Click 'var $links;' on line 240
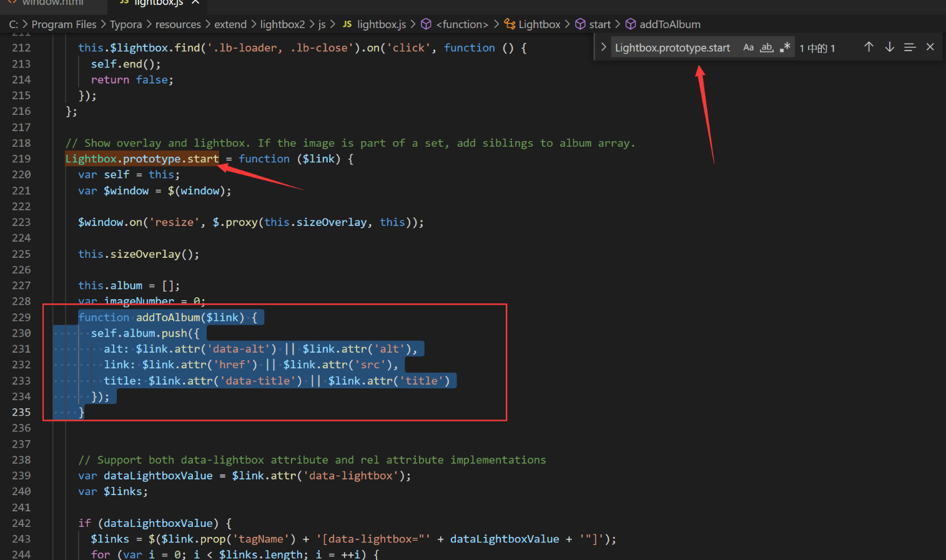946x560 pixels. 113,491
